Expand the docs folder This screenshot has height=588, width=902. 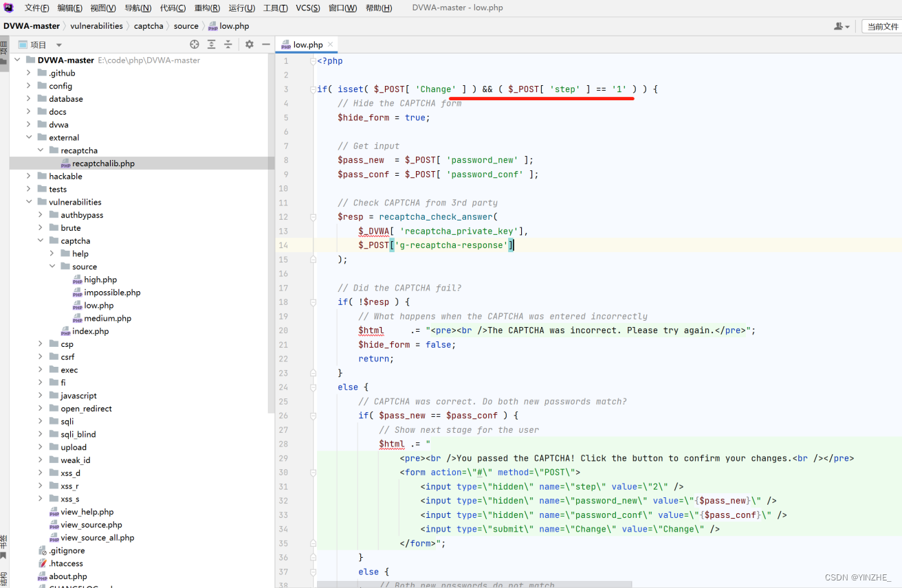point(29,112)
